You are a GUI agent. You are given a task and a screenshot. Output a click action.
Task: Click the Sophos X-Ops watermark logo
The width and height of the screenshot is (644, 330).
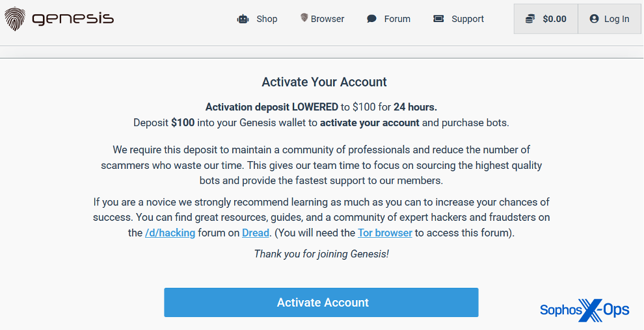[x=584, y=310]
